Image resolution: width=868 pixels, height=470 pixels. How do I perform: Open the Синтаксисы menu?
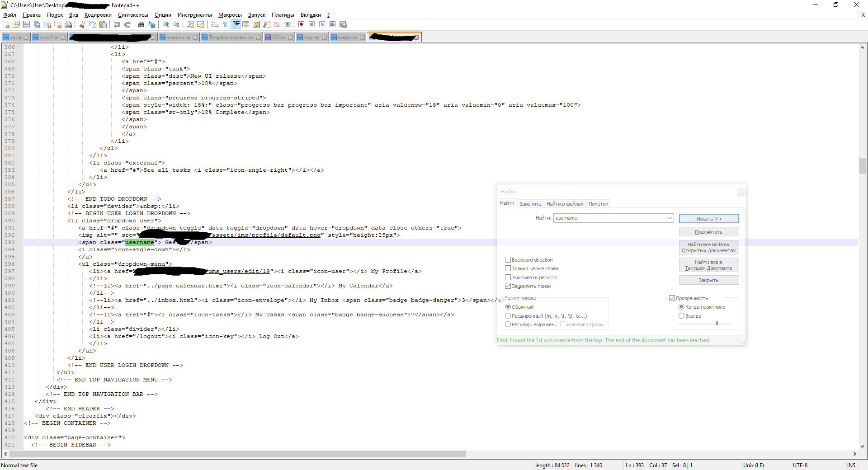tap(133, 15)
